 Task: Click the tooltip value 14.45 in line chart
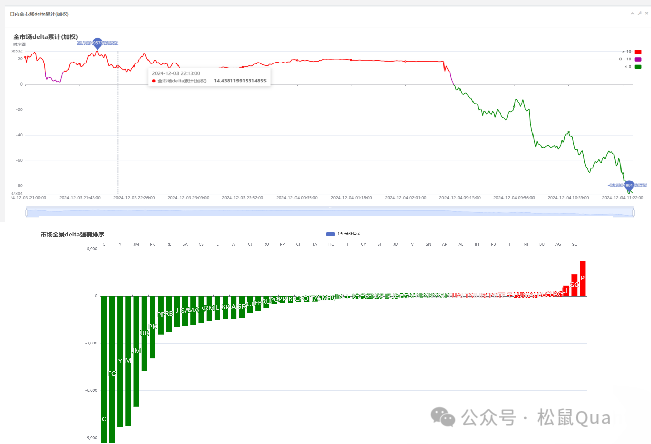click(240, 81)
